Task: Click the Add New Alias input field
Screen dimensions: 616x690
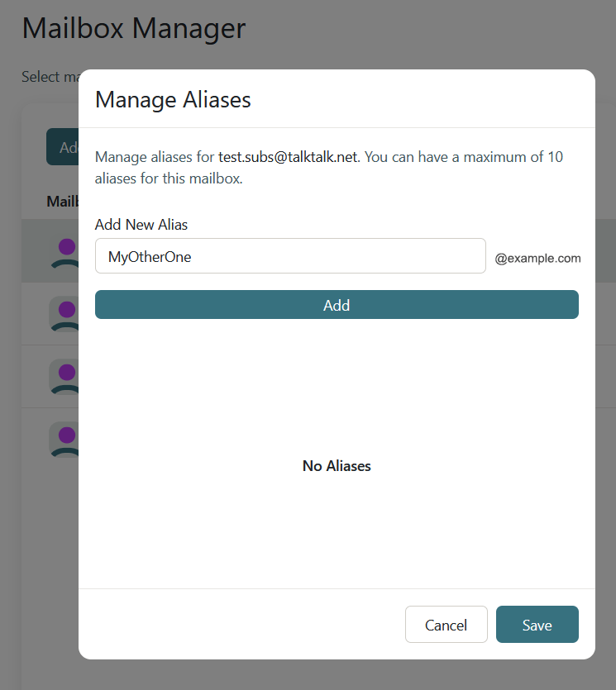Action: (290, 256)
